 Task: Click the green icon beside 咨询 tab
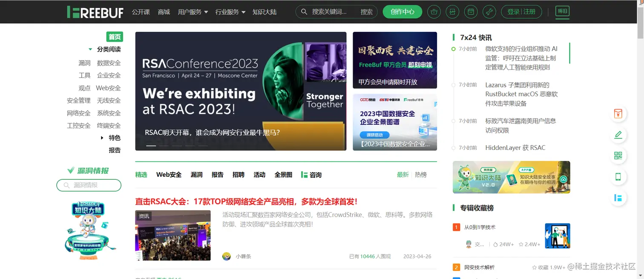(304, 175)
